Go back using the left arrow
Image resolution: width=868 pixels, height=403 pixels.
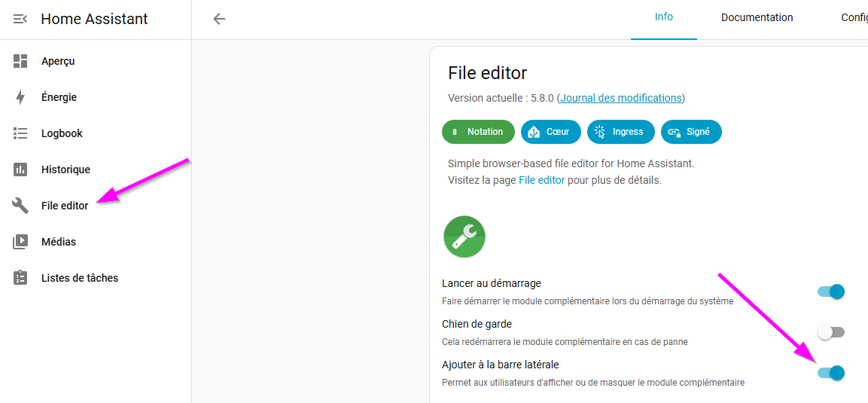[x=219, y=19]
